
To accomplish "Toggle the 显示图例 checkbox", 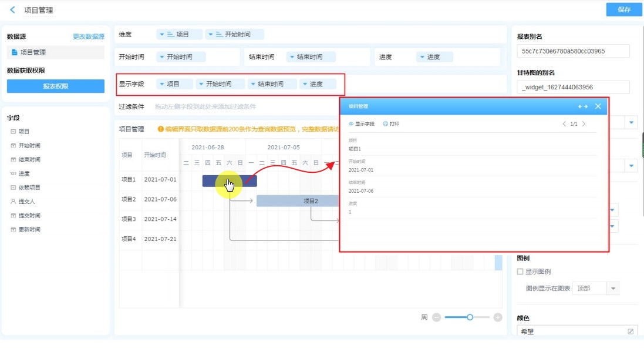I will pos(520,272).
